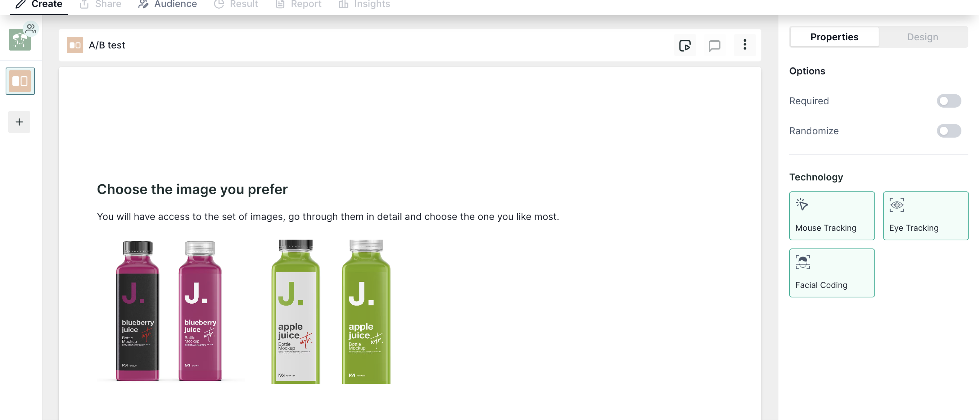Open the Insights tab
The image size is (980, 420).
tap(364, 5)
